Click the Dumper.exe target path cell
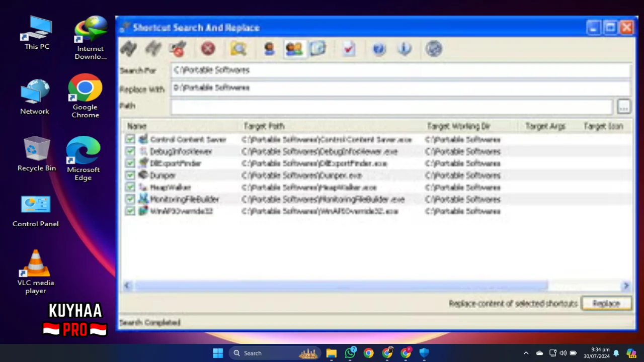644x362 pixels. coord(302,175)
